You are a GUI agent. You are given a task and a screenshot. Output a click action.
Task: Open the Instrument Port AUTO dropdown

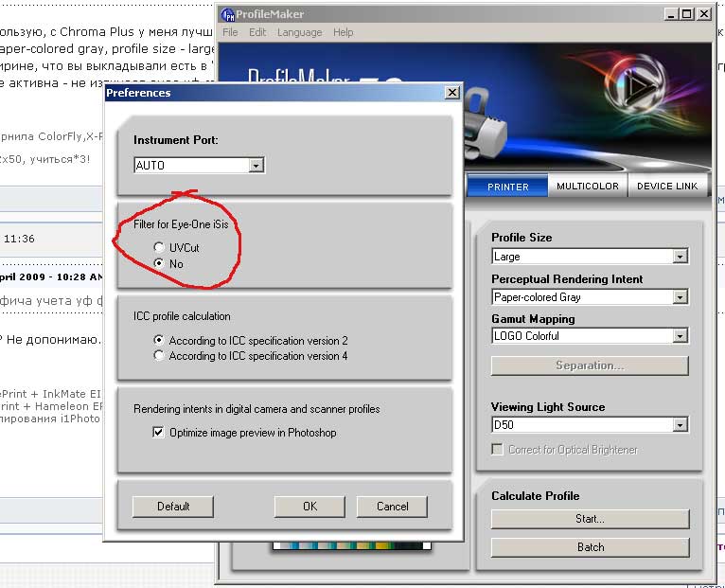click(x=256, y=165)
